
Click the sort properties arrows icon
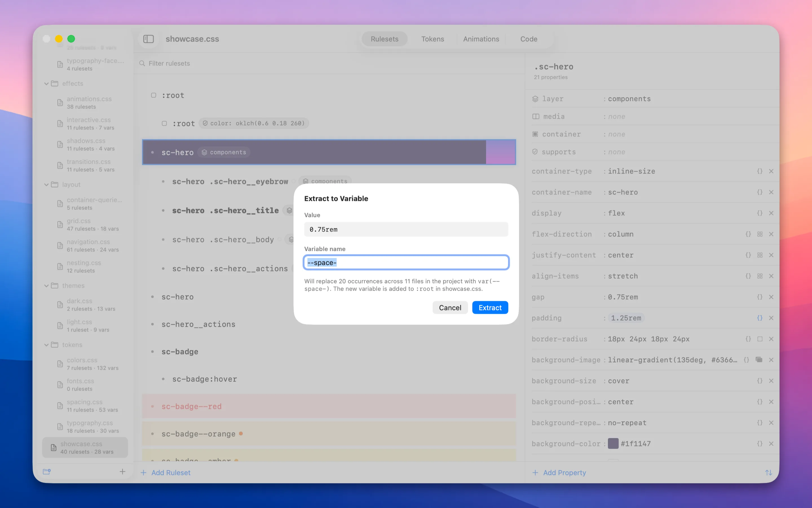point(768,473)
